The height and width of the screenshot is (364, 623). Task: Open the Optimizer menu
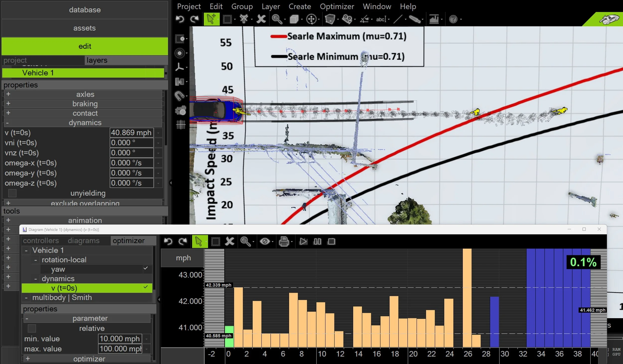(337, 6)
